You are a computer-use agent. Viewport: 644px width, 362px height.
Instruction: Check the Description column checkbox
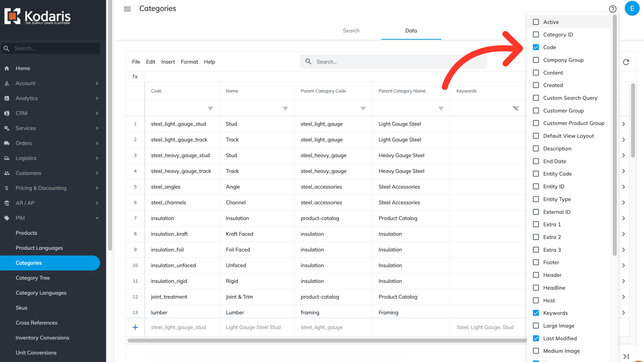click(536, 148)
